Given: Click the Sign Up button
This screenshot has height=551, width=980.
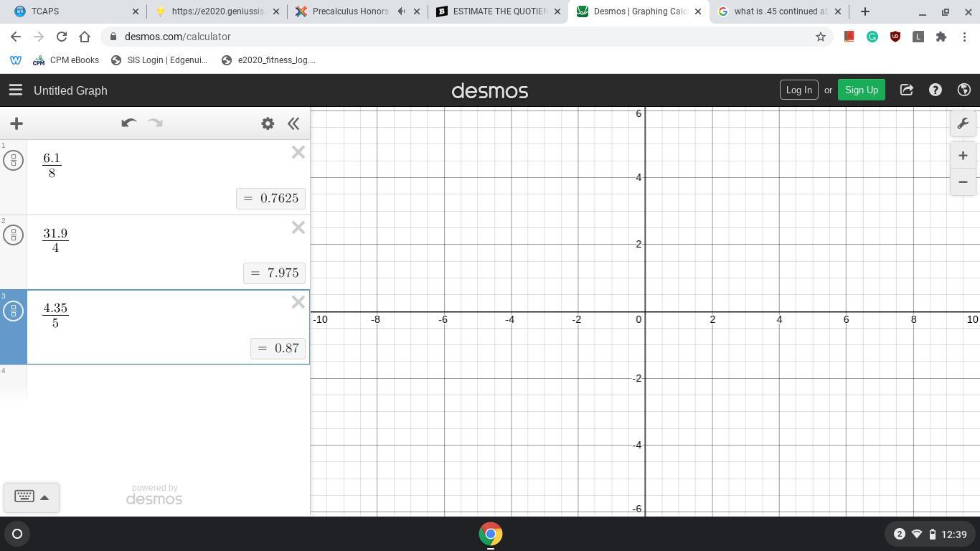Looking at the screenshot, I should tap(861, 90).
